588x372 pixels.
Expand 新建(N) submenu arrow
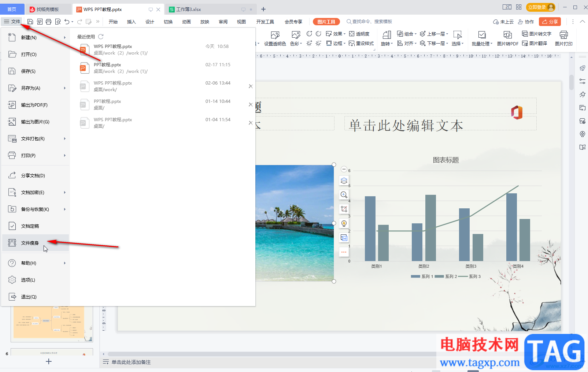click(x=64, y=37)
